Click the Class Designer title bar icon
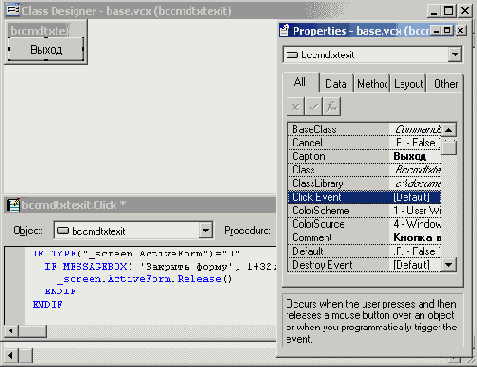Image resolution: width=477 pixels, height=367 pixels. coord(13,11)
